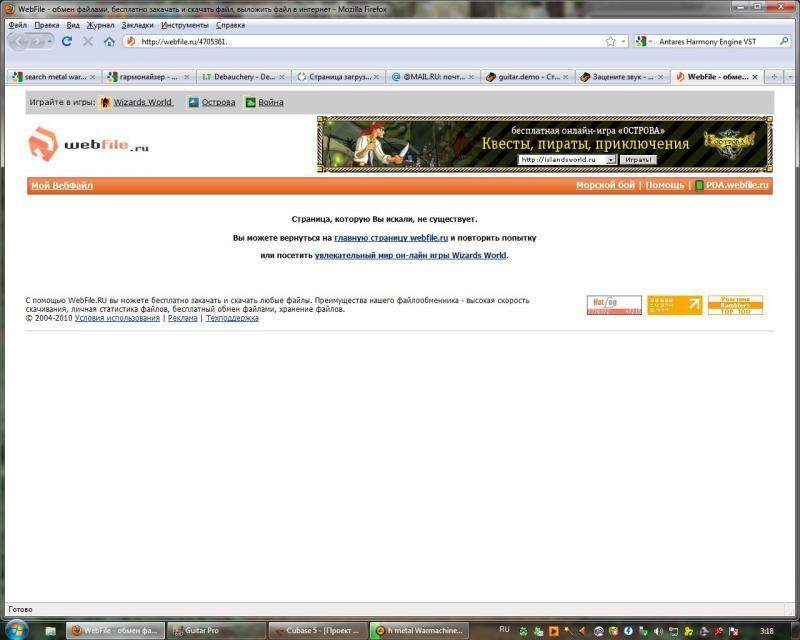
Task: Click the search magnifier icon in search box
Action: click(x=787, y=42)
